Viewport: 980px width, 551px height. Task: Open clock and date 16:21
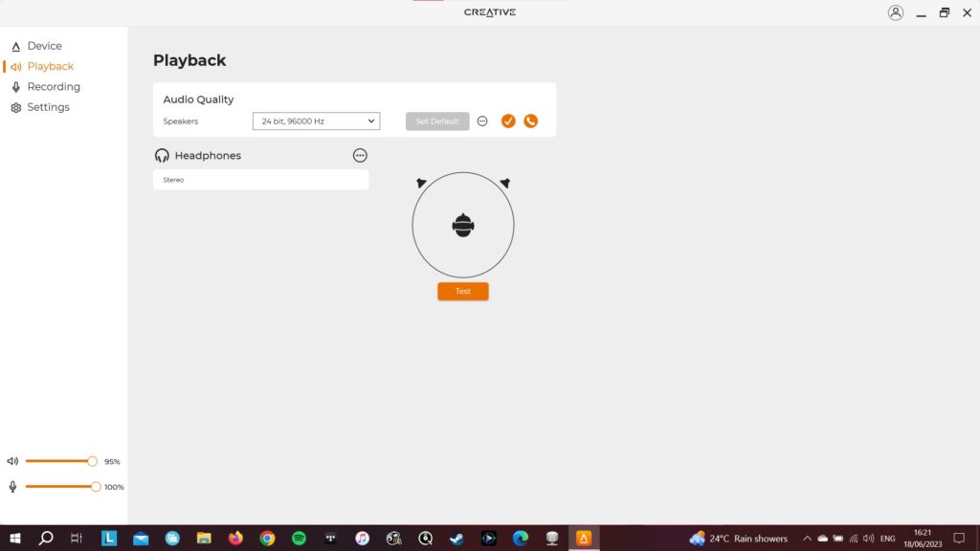tap(923, 538)
